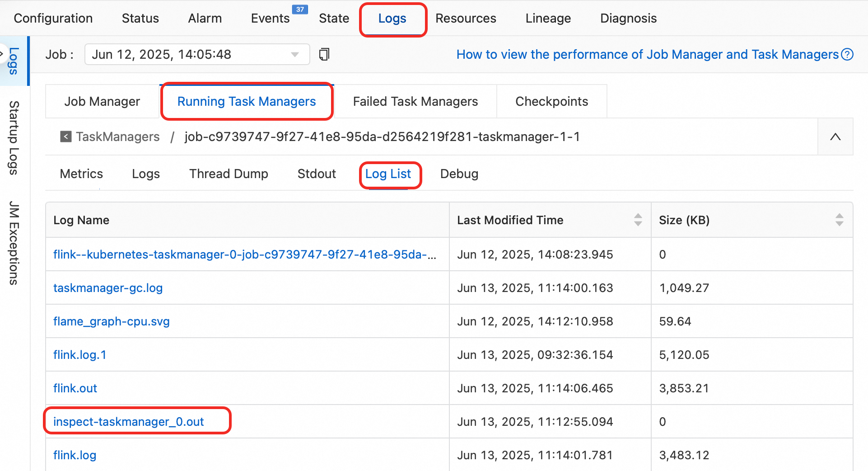Select Startup Logs in side panel
The image size is (868, 471).
pos(14,138)
